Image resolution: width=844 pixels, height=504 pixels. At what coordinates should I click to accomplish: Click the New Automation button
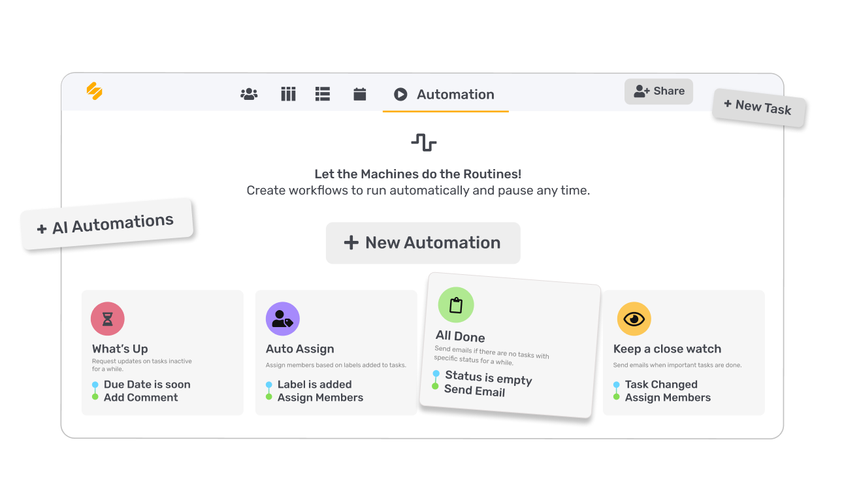click(x=423, y=243)
